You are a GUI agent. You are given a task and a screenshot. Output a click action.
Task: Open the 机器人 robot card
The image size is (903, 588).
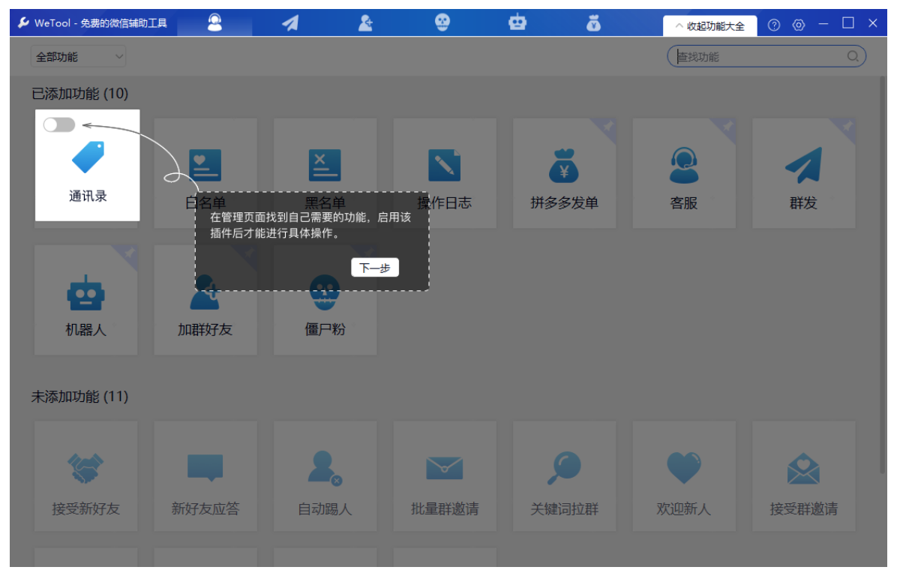pos(86,300)
